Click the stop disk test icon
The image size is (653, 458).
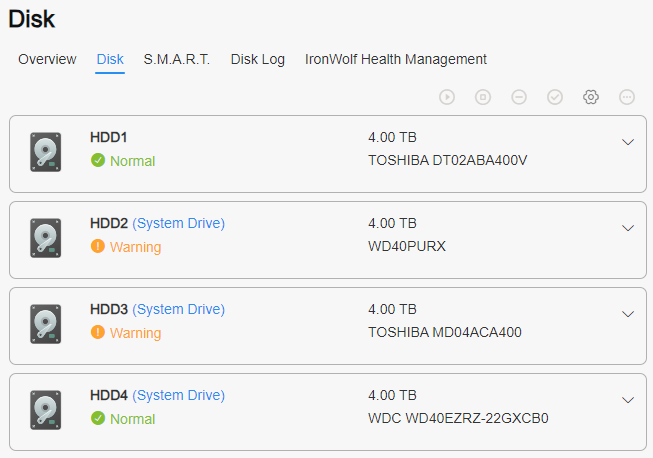pyautogui.click(x=483, y=97)
